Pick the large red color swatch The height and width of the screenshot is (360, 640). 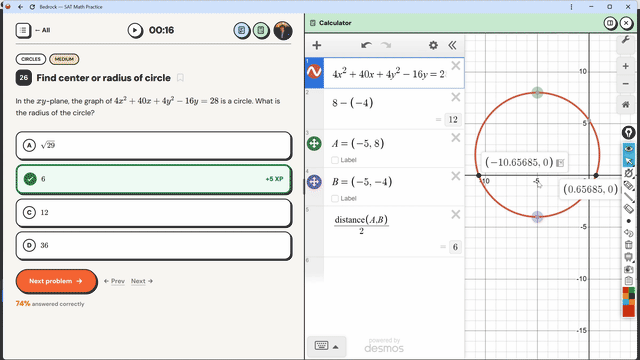[629, 311]
